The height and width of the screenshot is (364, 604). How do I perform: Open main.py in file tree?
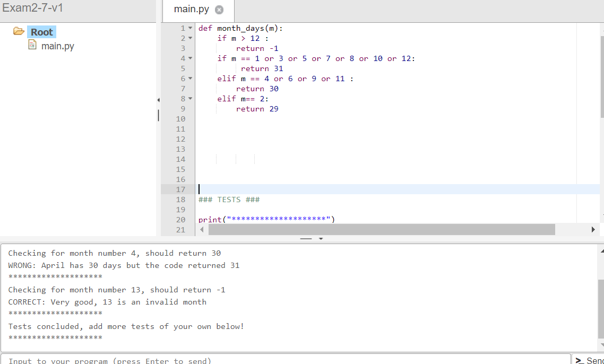coord(57,46)
